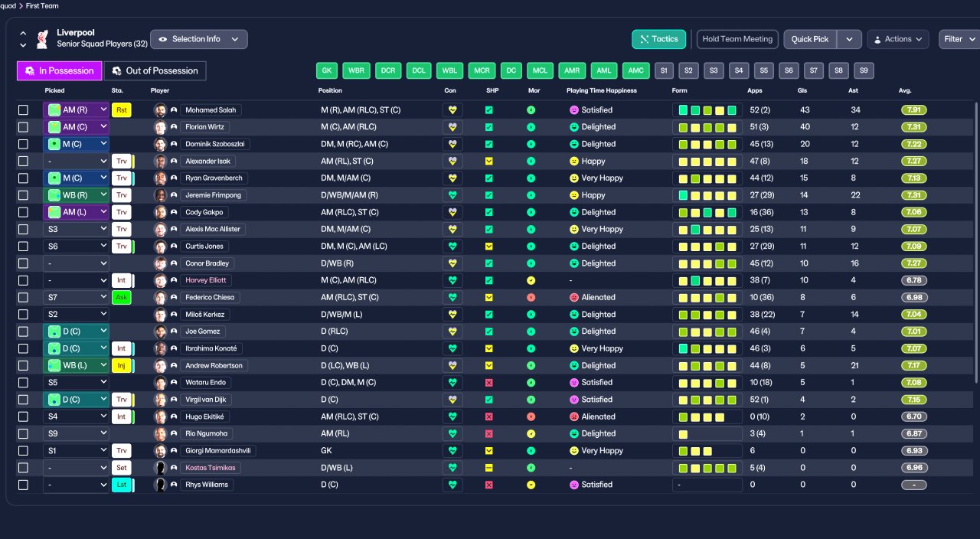Open Harvey Elliott's player profile

tap(207, 280)
